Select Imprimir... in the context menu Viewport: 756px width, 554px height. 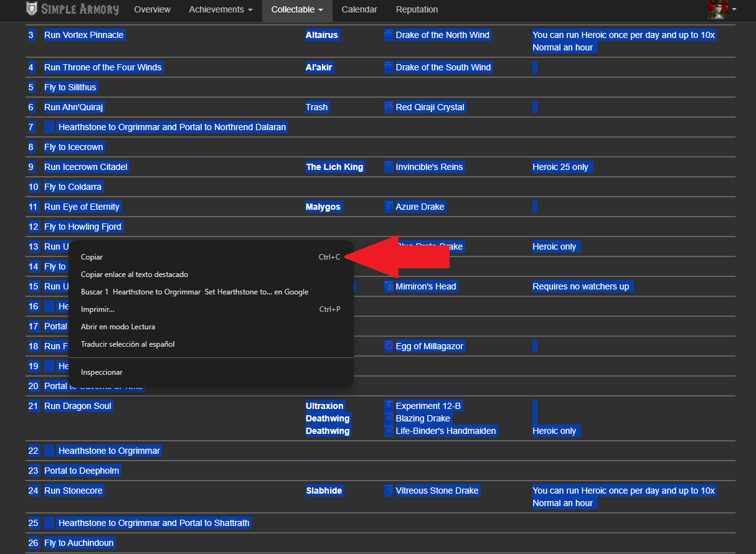[210, 309]
